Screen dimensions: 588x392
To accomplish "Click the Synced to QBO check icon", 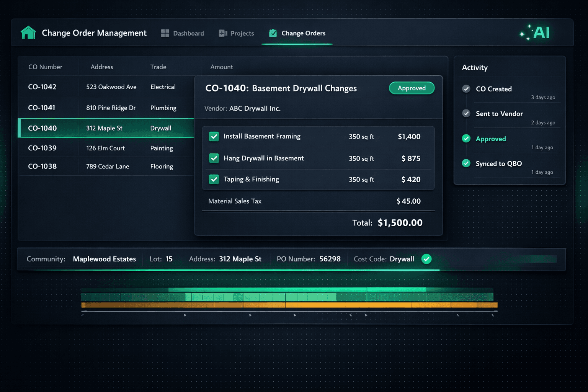I will 466,163.
